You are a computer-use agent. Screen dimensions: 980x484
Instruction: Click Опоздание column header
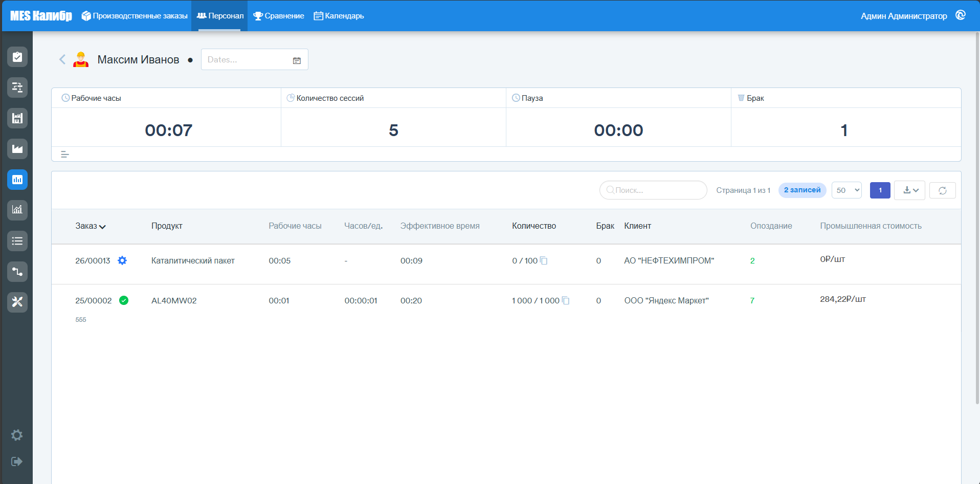[771, 226]
